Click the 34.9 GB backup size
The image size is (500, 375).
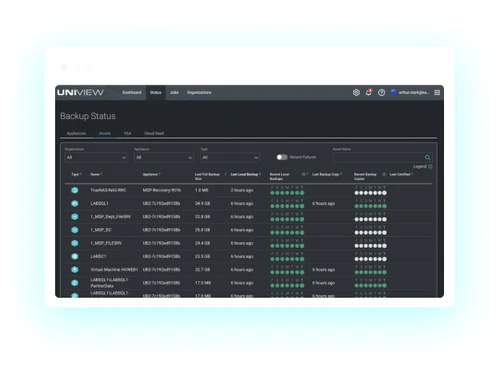pos(202,203)
